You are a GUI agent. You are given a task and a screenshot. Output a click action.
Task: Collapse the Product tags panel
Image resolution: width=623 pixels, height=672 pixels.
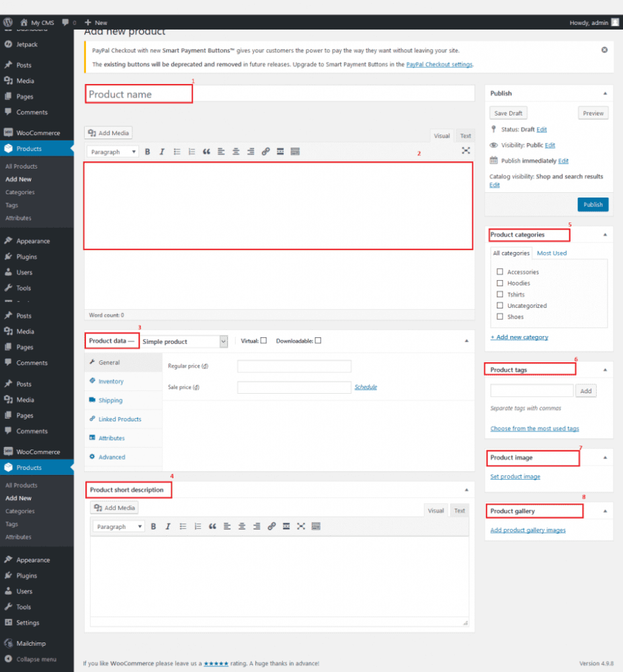[605, 370]
